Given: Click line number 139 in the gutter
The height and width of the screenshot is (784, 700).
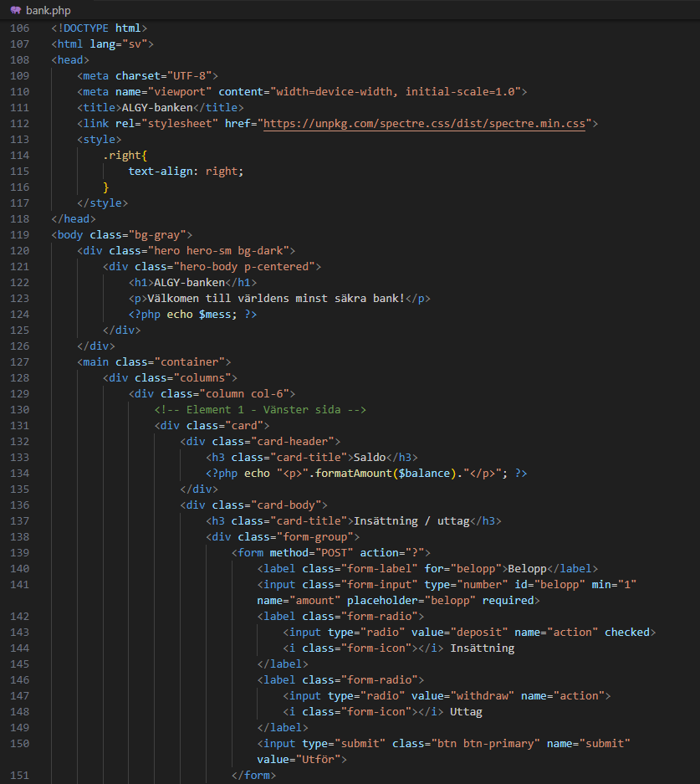Looking at the screenshot, I should tap(19, 553).
